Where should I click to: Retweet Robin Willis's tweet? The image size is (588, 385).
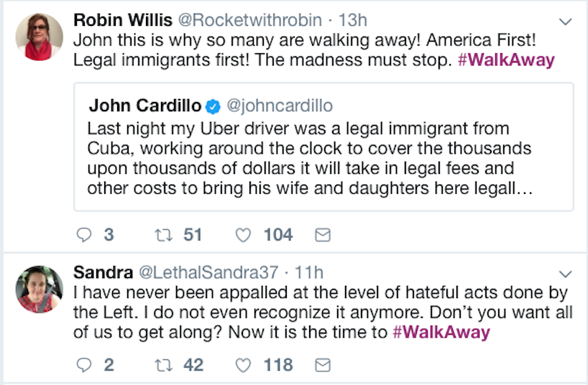(x=162, y=235)
